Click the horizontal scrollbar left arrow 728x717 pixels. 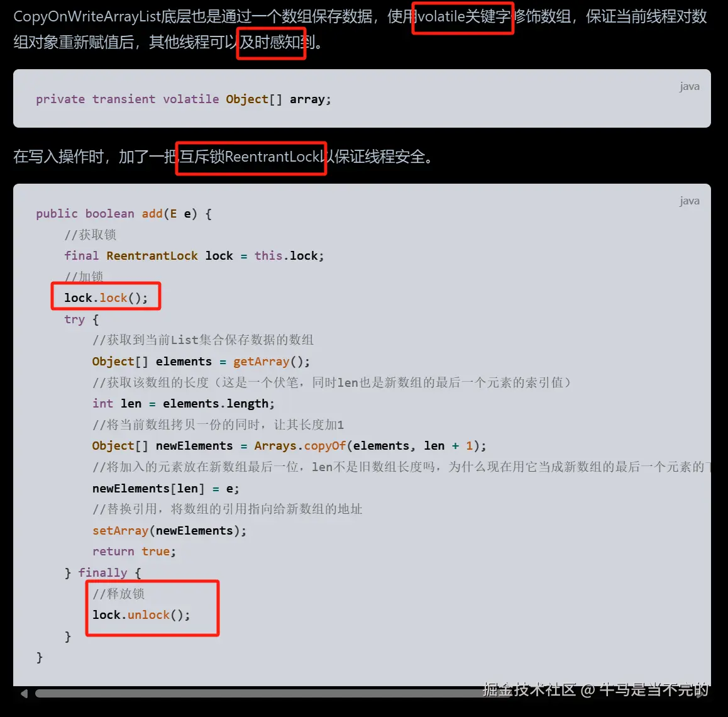pyautogui.click(x=24, y=693)
